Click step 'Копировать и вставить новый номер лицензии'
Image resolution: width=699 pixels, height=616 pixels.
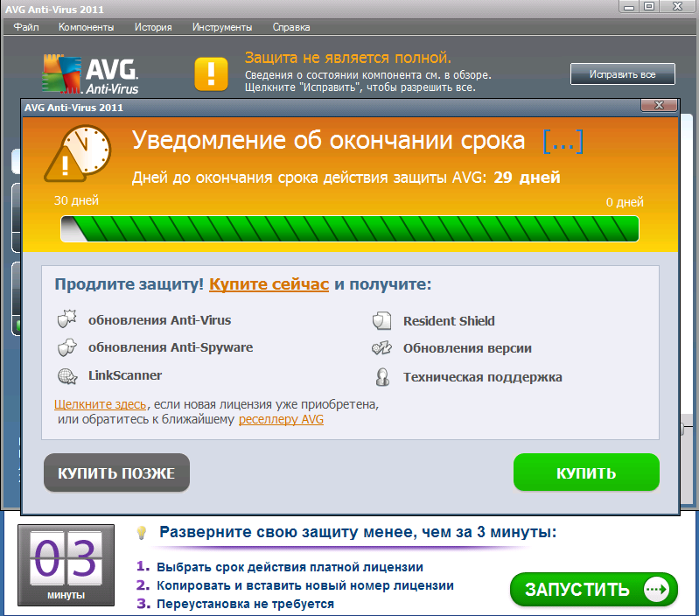point(305,585)
